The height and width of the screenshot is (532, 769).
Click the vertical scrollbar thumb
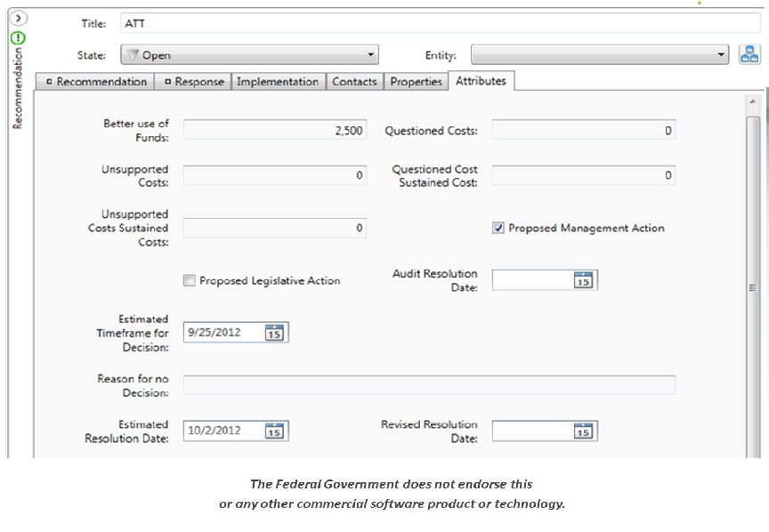pyautogui.click(x=752, y=288)
